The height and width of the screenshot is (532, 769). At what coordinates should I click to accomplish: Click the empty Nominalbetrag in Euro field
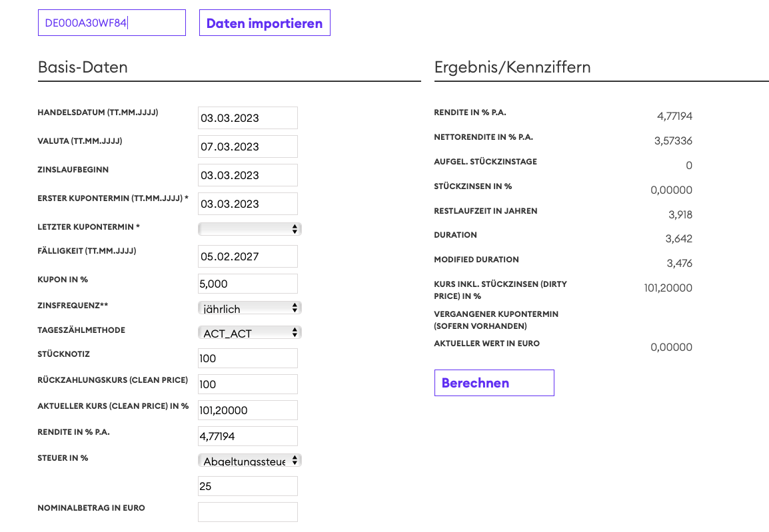(247, 512)
